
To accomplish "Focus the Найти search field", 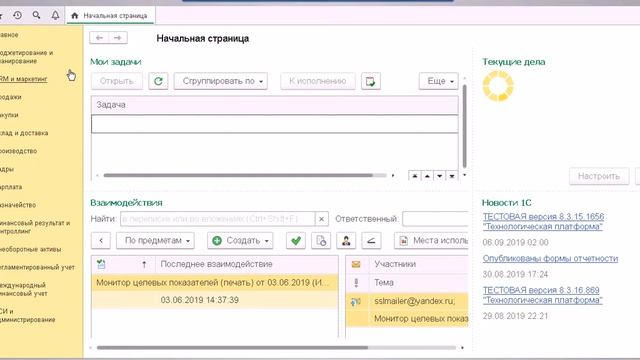I will 218,219.
